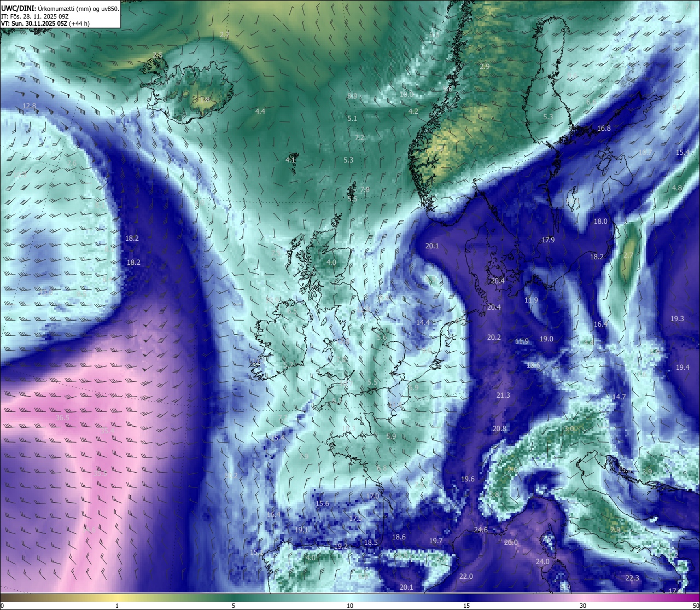
Task: Click the 'UWC/DINI: Úrkomumætti (mm) og uv850.' title
Action: (x=60, y=8)
